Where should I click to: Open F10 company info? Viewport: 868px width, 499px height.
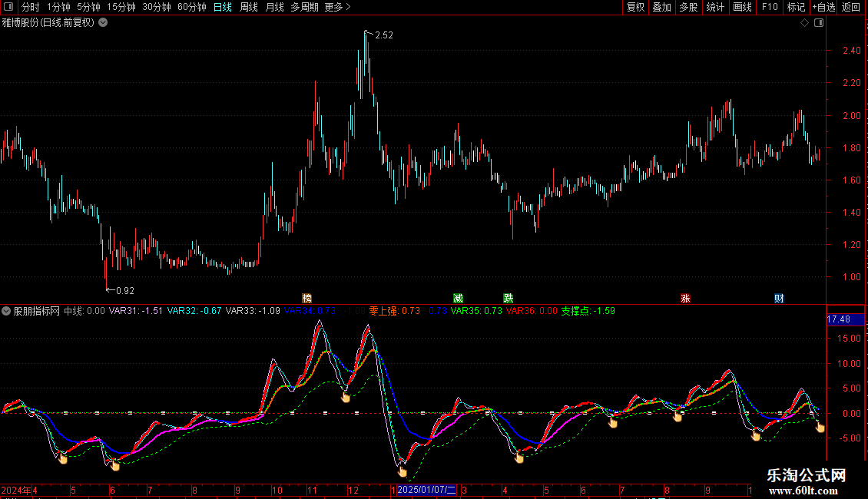tap(770, 7)
